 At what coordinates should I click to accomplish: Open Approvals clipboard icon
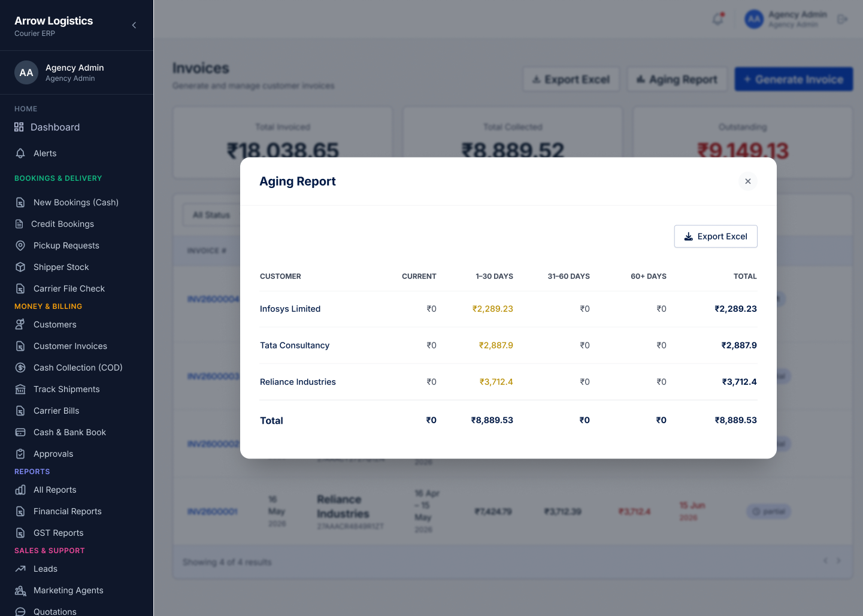[x=20, y=454]
